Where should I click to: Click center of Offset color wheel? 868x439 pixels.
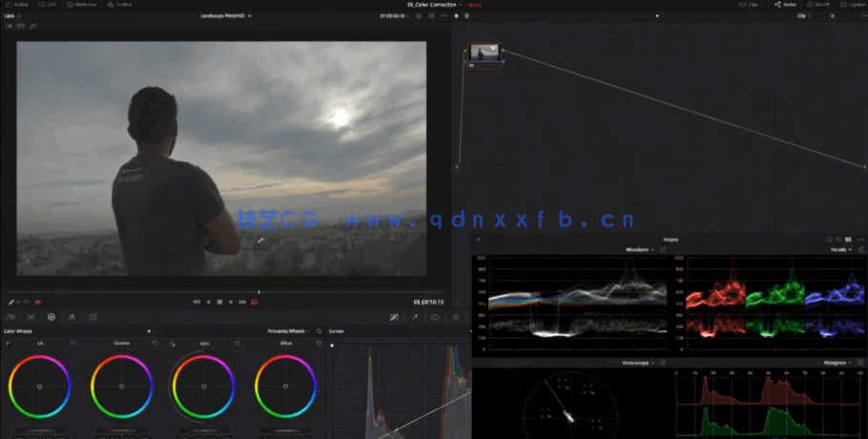point(285,387)
